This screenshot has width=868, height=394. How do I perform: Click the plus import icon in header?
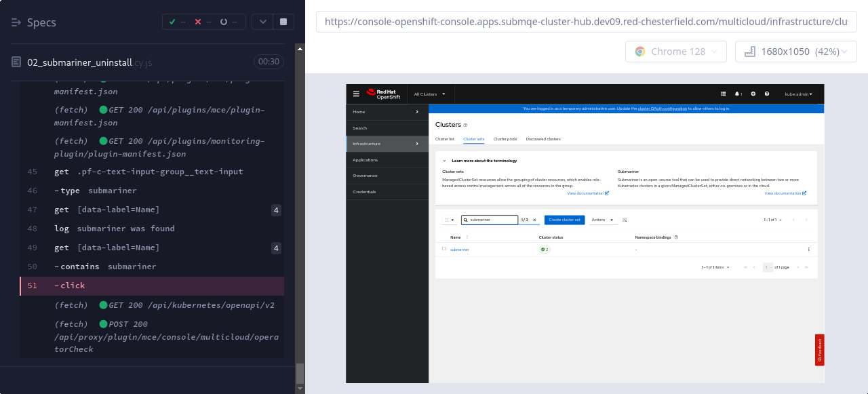click(x=753, y=94)
